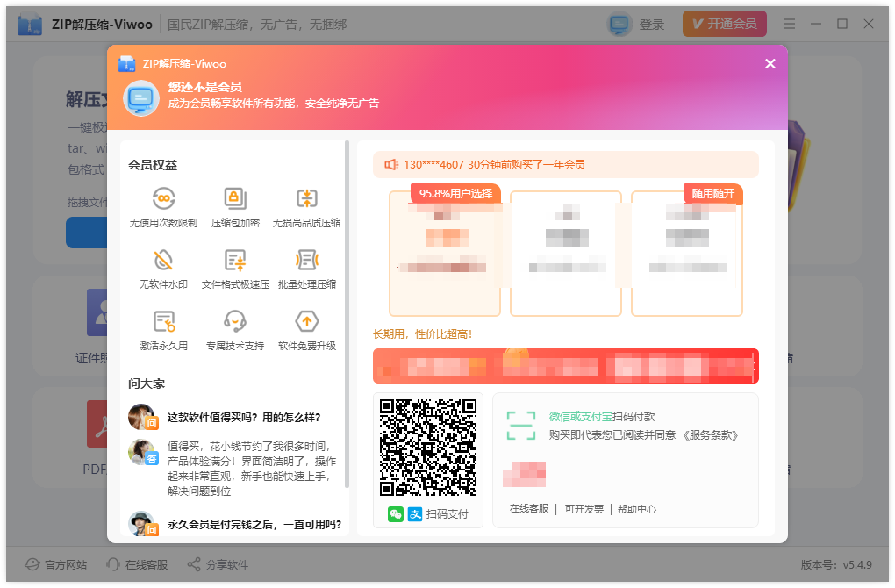
Task: Click the 在线客服 link in payment panel
Action: (528, 509)
